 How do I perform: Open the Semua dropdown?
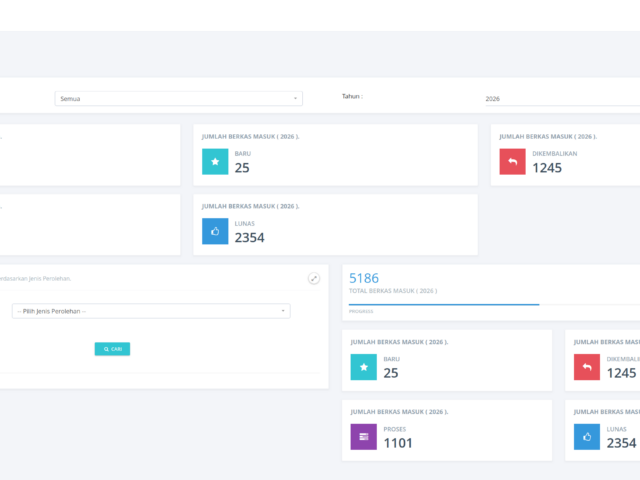point(178,98)
